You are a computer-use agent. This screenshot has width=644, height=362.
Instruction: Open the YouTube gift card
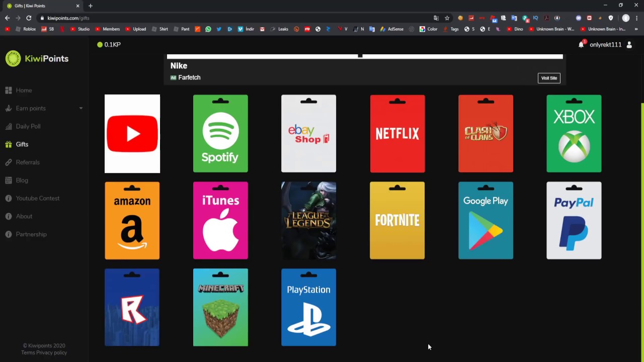click(x=132, y=134)
